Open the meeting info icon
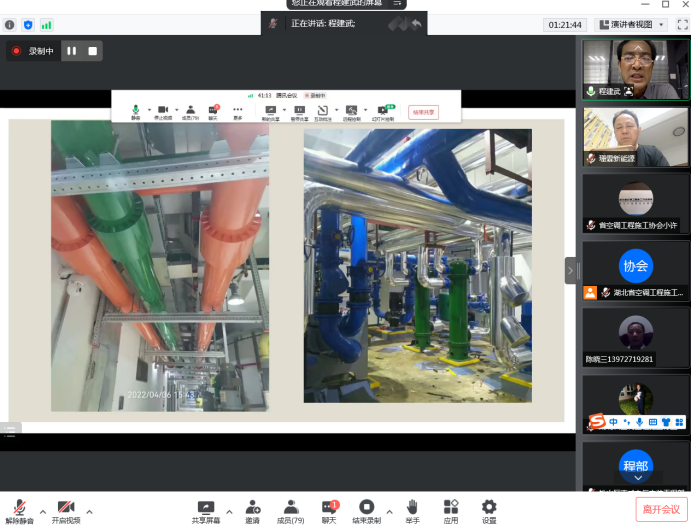This screenshot has width=692, height=528. pos(10,25)
